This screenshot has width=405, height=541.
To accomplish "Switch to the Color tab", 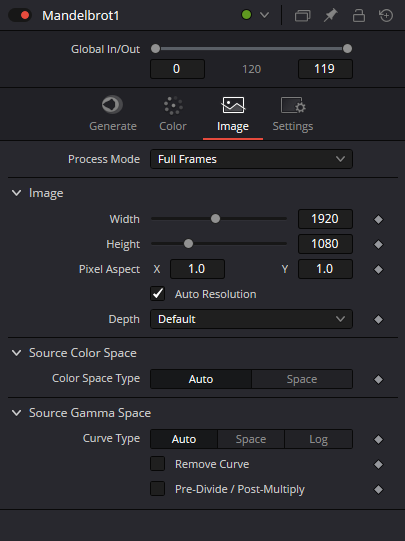I will (173, 114).
